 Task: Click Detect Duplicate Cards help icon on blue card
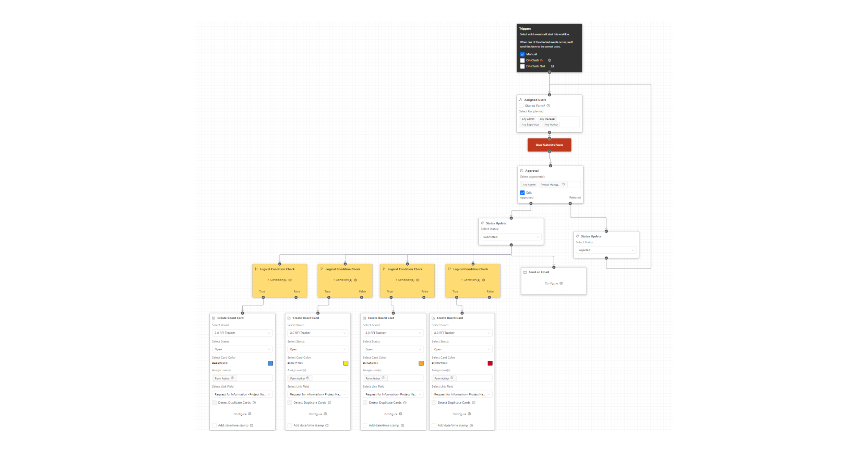[x=254, y=403]
